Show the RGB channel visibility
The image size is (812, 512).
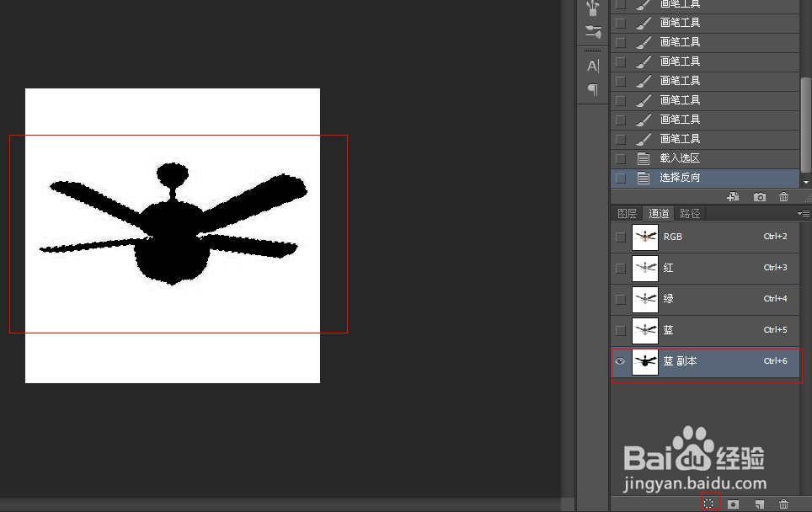tap(621, 237)
